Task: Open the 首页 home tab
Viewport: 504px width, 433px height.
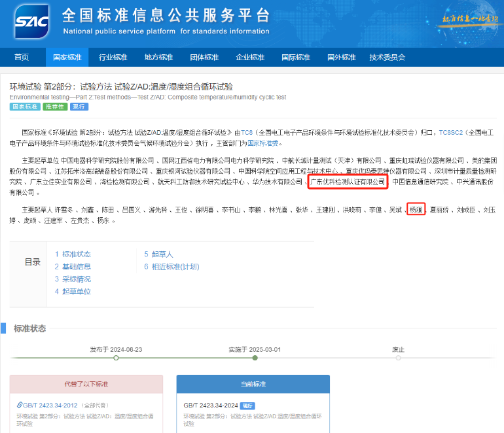Action: [x=22, y=58]
